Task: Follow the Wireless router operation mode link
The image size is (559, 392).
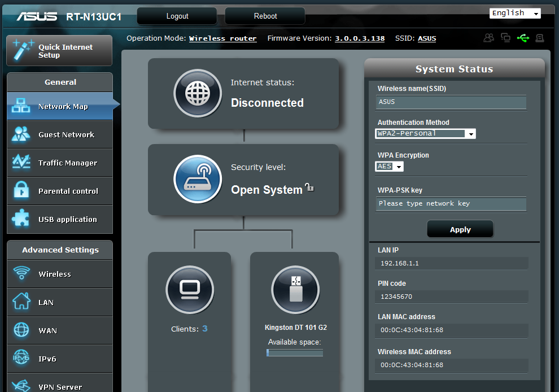Action: [223, 38]
